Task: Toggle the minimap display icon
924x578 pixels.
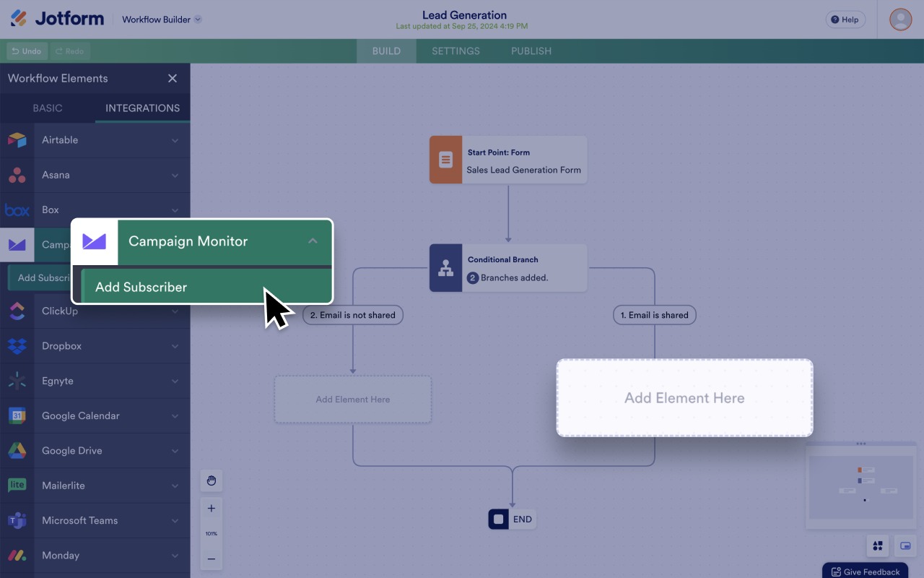Action: [905, 546]
